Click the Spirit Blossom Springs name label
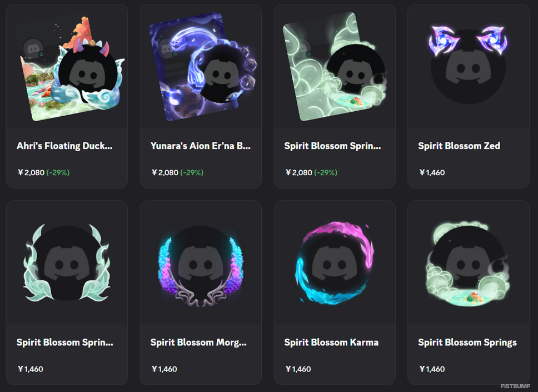Viewport: 538px width, 392px height. point(467,343)
